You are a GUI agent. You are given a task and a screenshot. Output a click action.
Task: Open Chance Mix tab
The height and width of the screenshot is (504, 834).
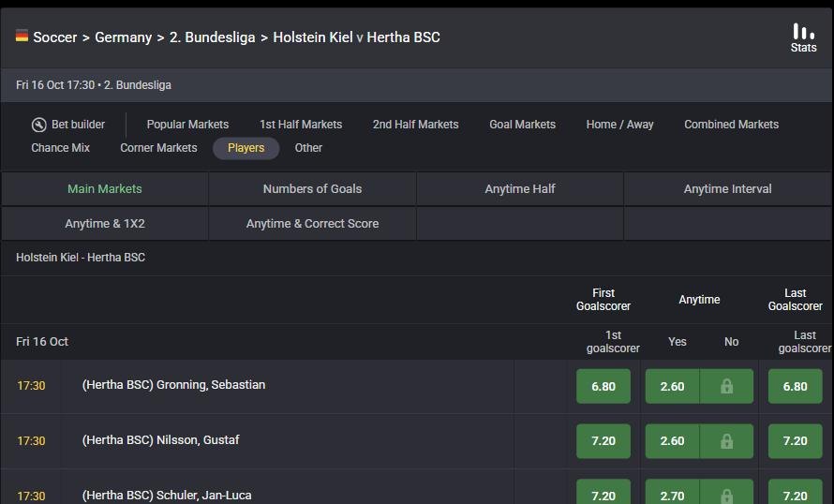61,148
